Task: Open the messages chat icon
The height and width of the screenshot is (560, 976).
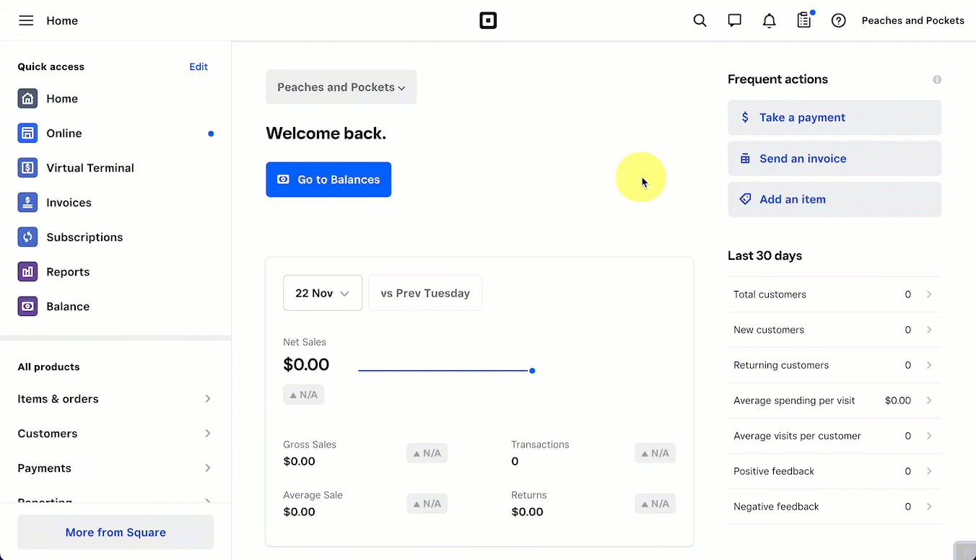Action: (734, 21)
